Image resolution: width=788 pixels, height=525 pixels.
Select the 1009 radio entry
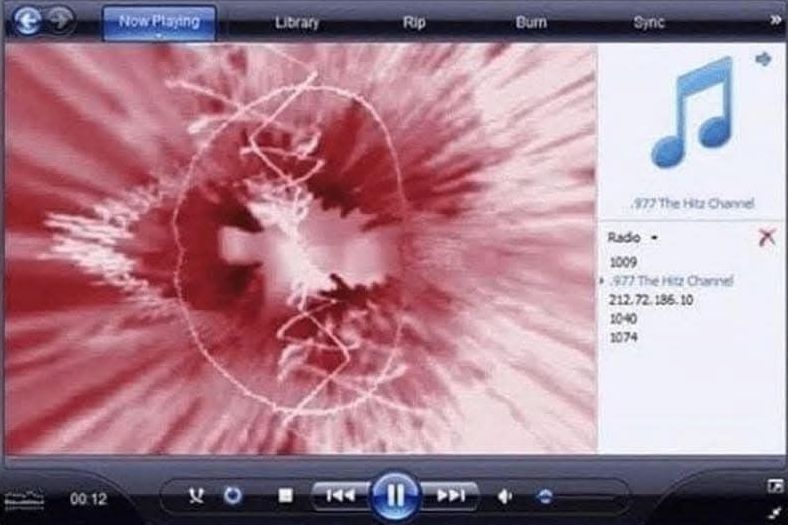click(623, 262)
